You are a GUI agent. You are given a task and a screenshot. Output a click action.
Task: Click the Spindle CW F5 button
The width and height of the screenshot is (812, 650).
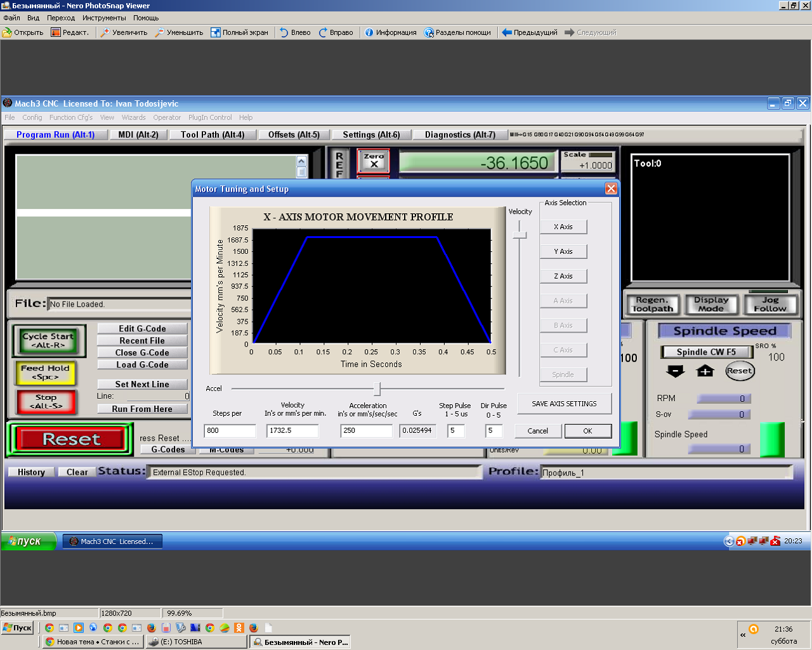[x=706, y=352]
